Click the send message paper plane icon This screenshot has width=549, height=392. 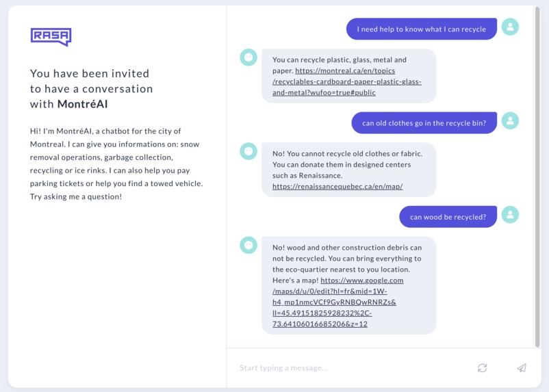pos(522,368)
